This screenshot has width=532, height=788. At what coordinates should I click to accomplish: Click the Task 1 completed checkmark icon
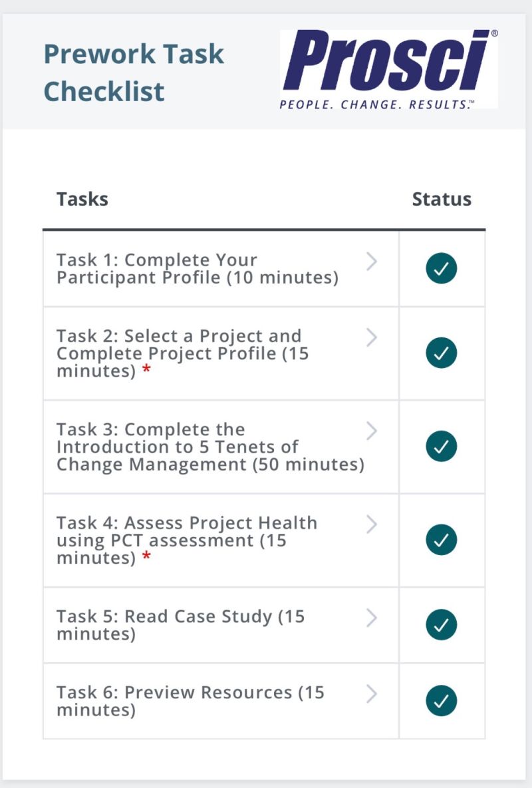pyautogui.click(x=441, y=268)
